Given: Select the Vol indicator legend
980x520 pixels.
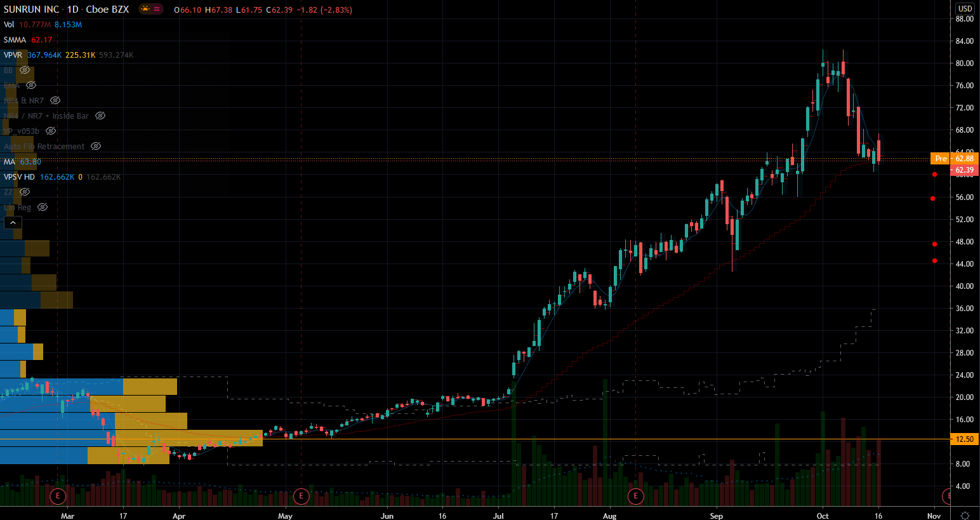Looking at the screenshot, I should click(9, 25).
